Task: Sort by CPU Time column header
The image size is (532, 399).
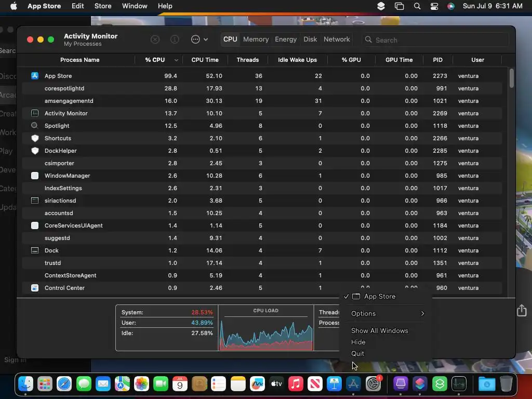Action: [205, 60]
